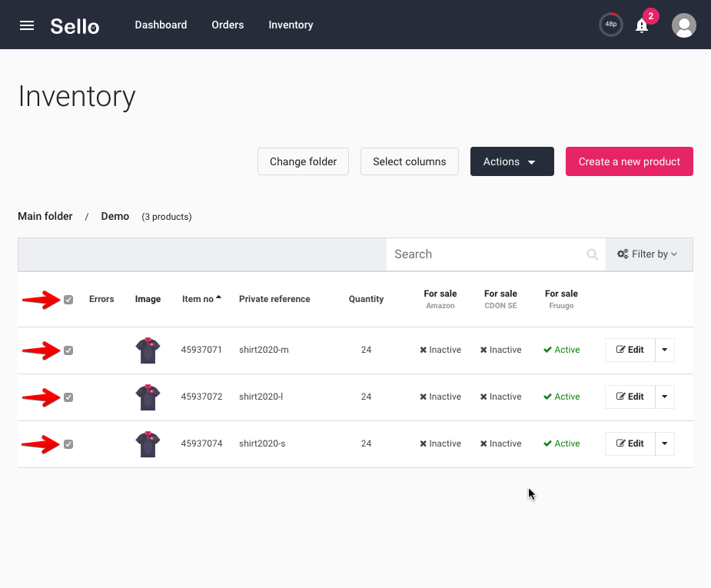Click private reference shirt2020-s
Image resolution: width=711 pixels, height=588 pixels.
[262, 443]
